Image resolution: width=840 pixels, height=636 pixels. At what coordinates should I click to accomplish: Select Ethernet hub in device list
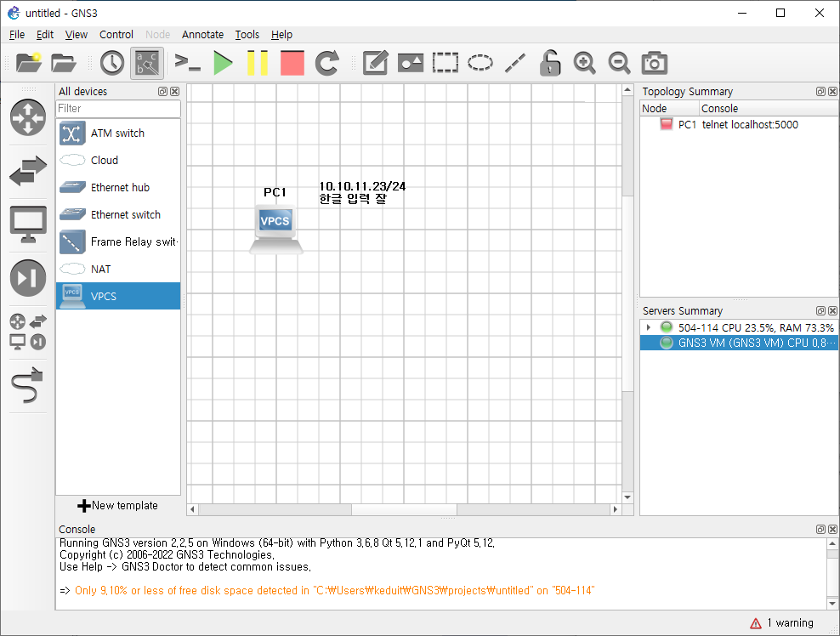[118, 188]
